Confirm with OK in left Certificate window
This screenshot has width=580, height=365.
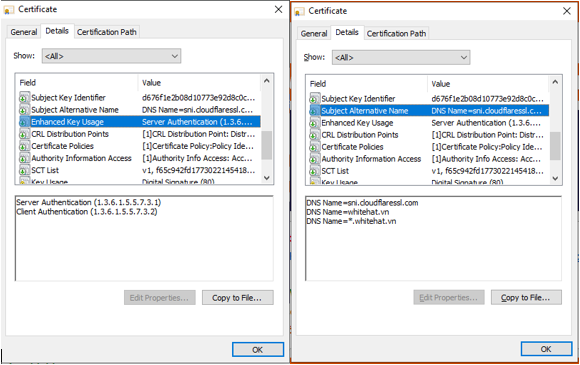point(258,349)
